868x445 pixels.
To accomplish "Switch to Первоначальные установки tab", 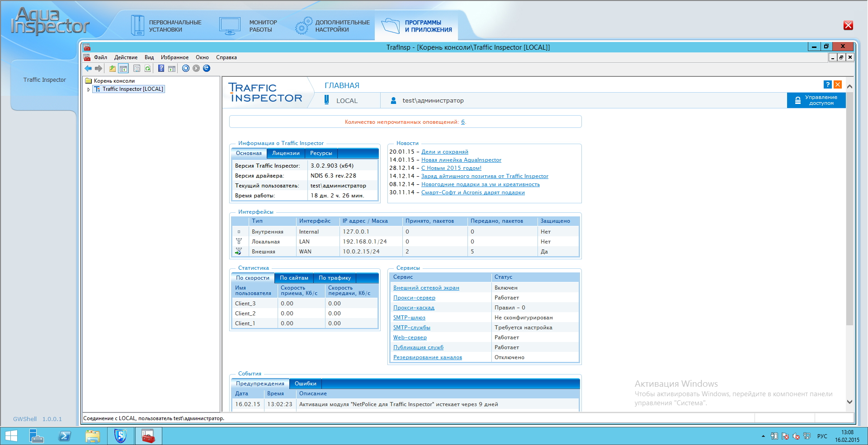I will coord(166,26).
